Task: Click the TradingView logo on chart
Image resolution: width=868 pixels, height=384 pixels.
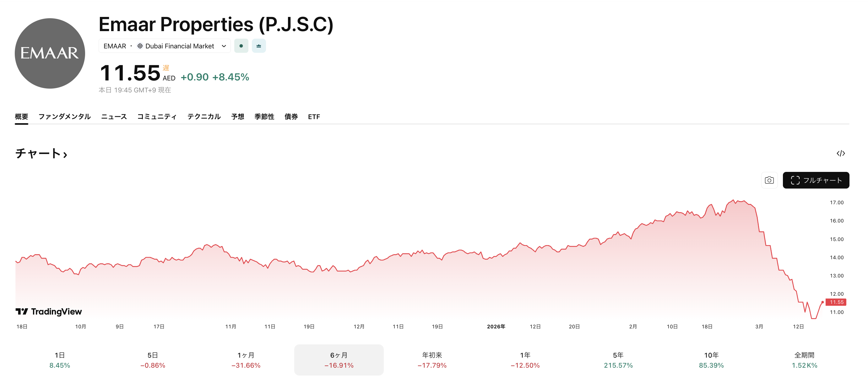Action: pyautogui.click(x=49, y=311)
